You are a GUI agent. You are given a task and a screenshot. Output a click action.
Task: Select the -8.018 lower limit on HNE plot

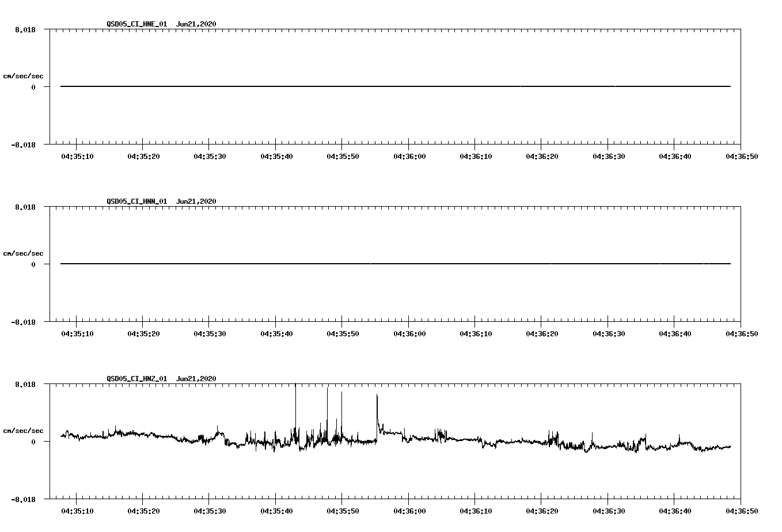pos(23,145)
